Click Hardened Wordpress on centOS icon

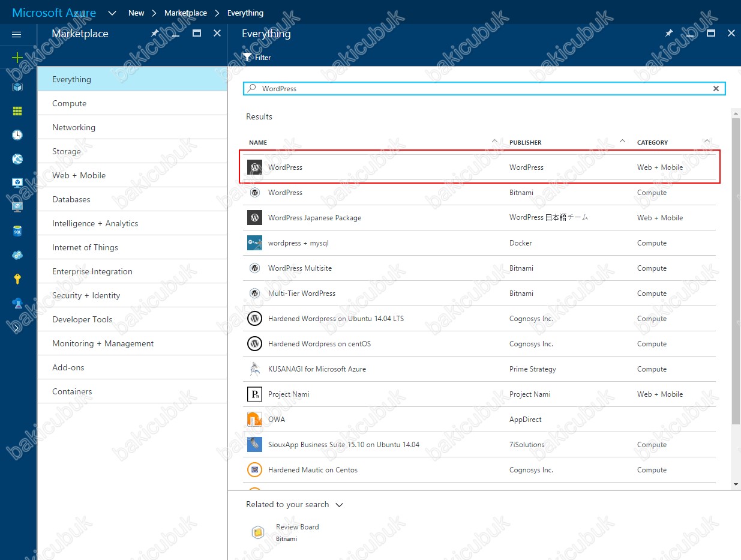tap(255, 344)
